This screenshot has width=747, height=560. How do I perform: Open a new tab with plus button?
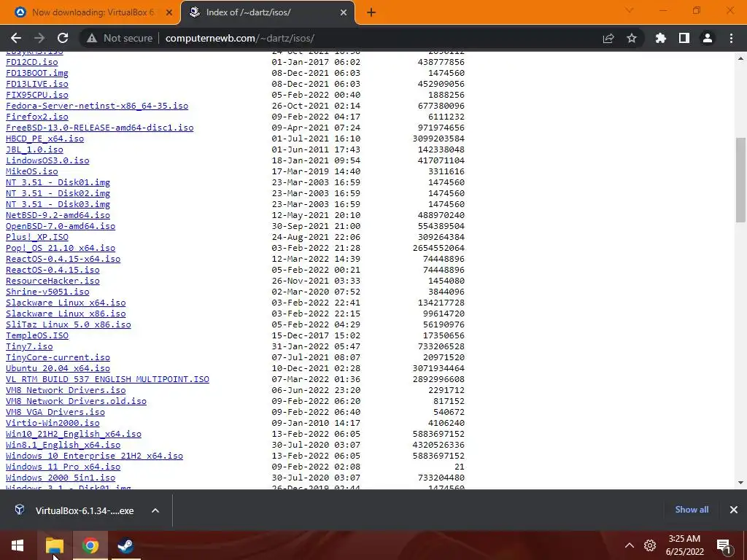pyautogui.click(x=371, y=12)
